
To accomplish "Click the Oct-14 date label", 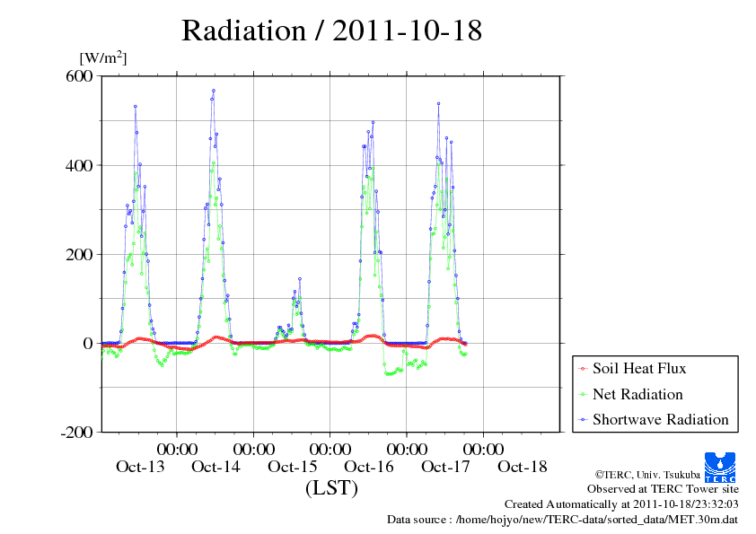I will point(216,467).
